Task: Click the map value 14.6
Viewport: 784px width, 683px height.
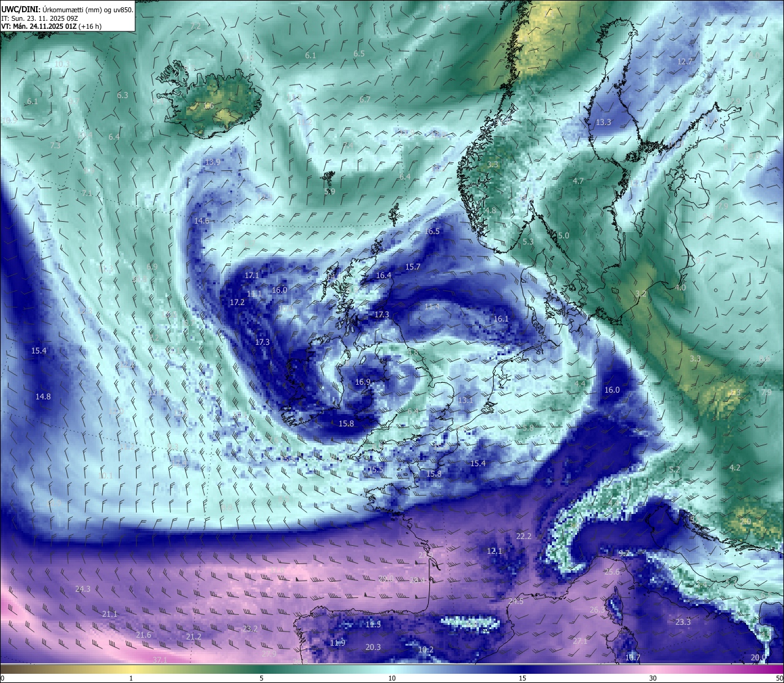Action: tap(202, 221)
